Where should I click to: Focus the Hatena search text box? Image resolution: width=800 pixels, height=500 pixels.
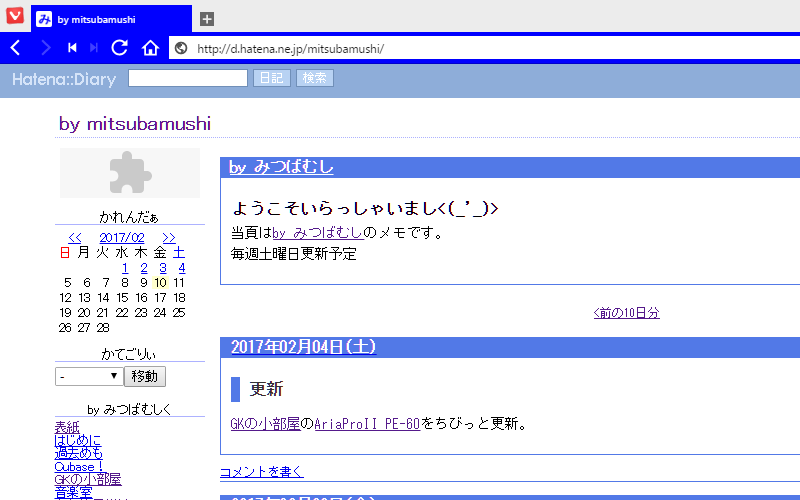(x=188, y=78)
